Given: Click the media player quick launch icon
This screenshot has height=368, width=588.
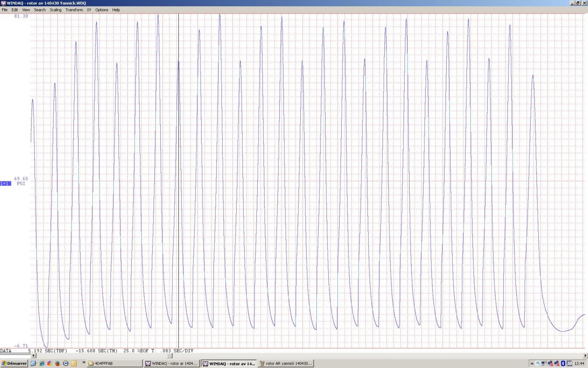Looking at the screenshot, I should pyautogui.click(x=65, y=363).
